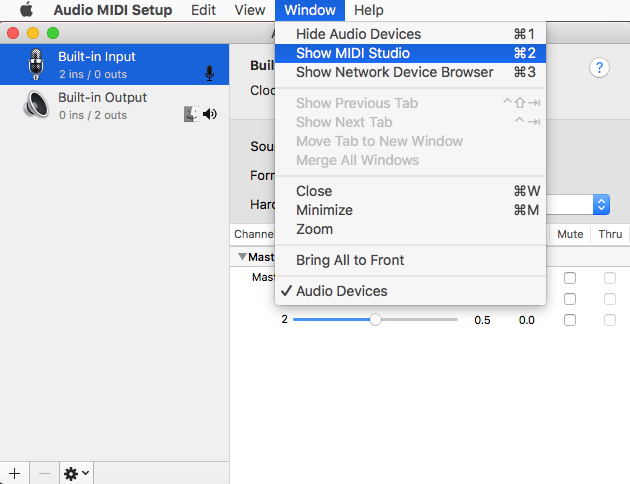Click the Finder system-sound indicator on Built-in Output
Viewport: 630px width, 484px height.
191,114
